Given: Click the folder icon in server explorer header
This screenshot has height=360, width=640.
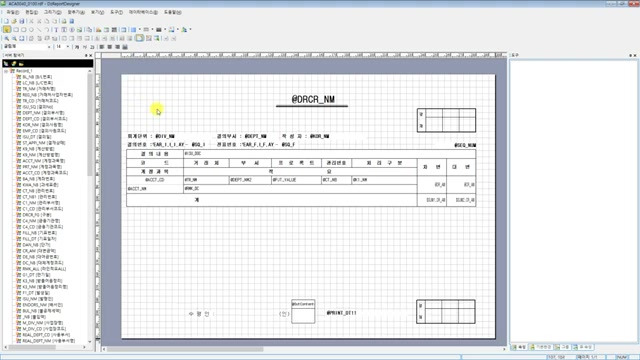Looking at the screenshot, I should 21,63.
